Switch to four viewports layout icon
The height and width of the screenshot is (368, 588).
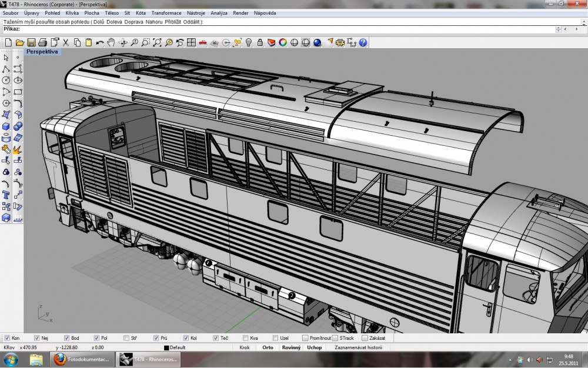pyautogui.click(x=191, y=43)
